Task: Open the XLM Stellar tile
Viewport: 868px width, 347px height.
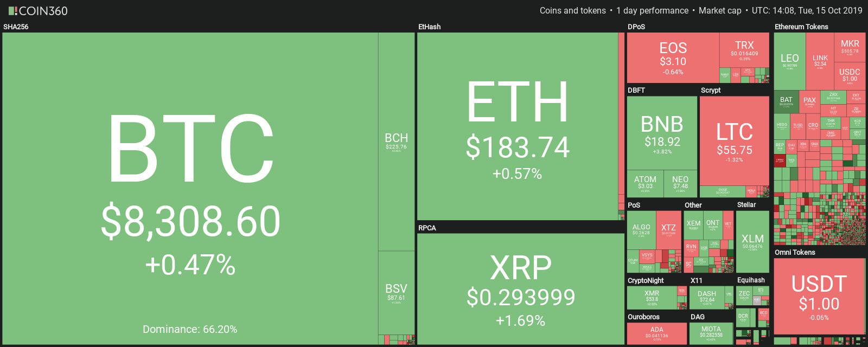Action: (x=752, y=242)
